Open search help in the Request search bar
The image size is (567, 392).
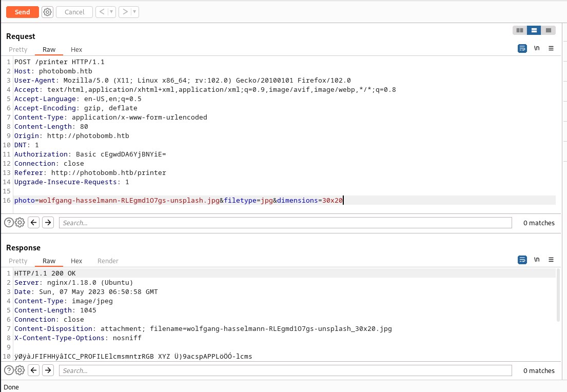tap(9, 222)
